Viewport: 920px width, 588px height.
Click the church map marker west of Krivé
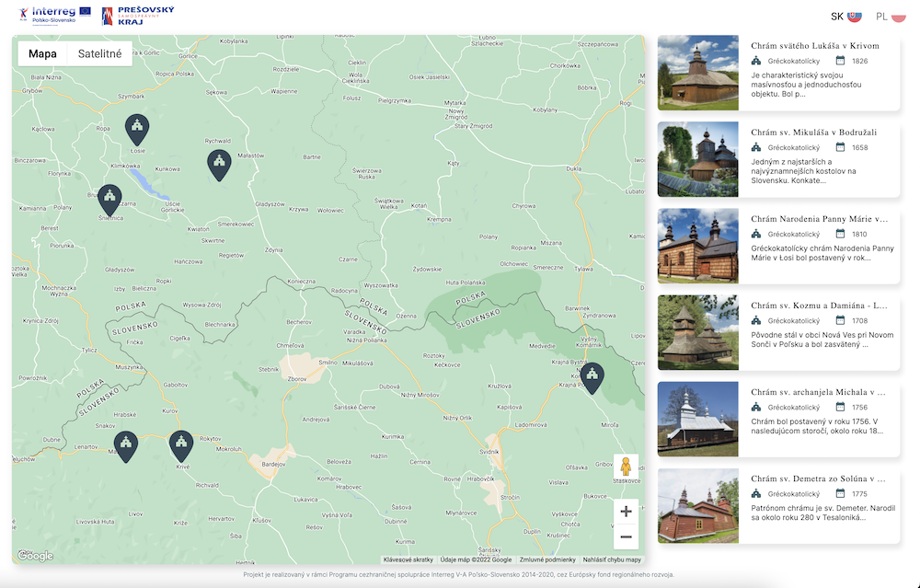pos(126,446)
